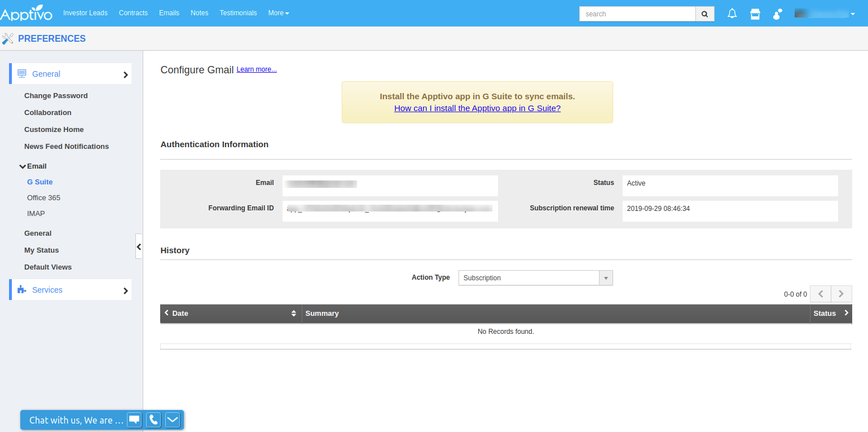Select Office 365 email option
The height and width of the screenshot is (432, 868).
coord(43,198)
